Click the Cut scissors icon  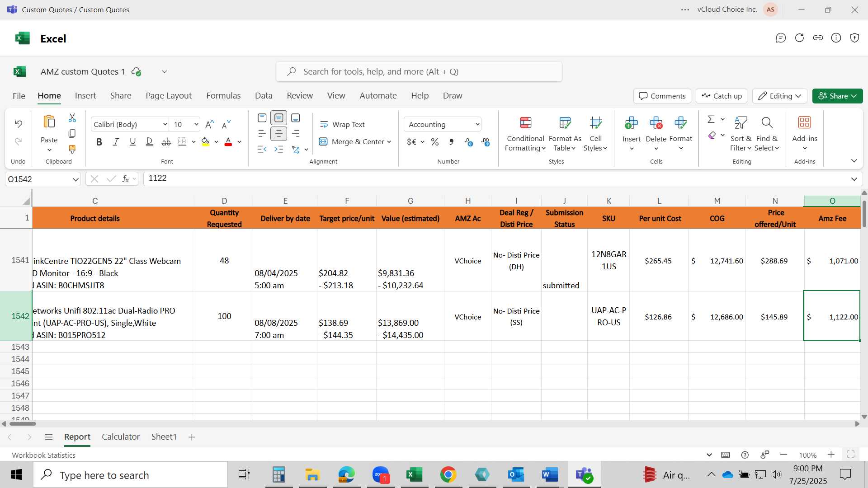[x=72, y=118]
